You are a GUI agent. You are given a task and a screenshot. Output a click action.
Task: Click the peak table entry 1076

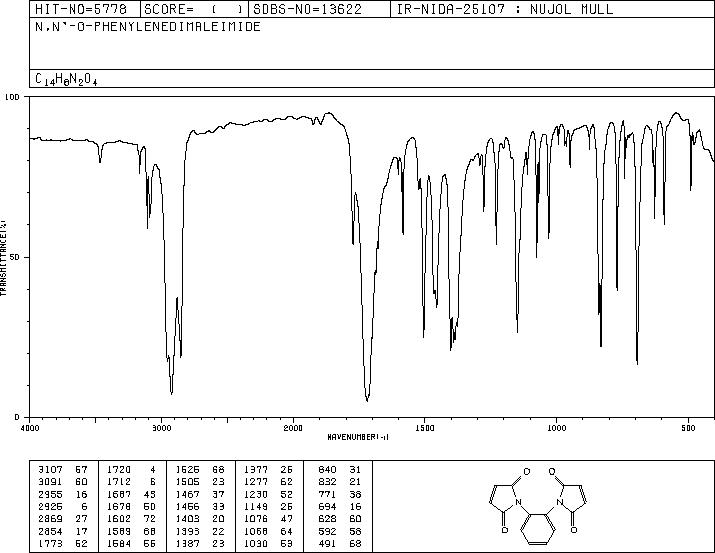pyautogui.click(x=256, y=519)
